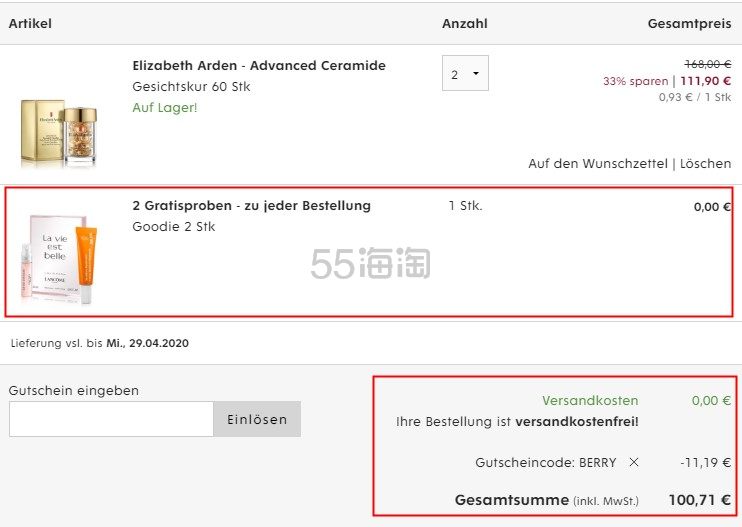Click Auf den Wunschzettel link
Viewport: 742px width, 527px height.
(x=598, y=164)
